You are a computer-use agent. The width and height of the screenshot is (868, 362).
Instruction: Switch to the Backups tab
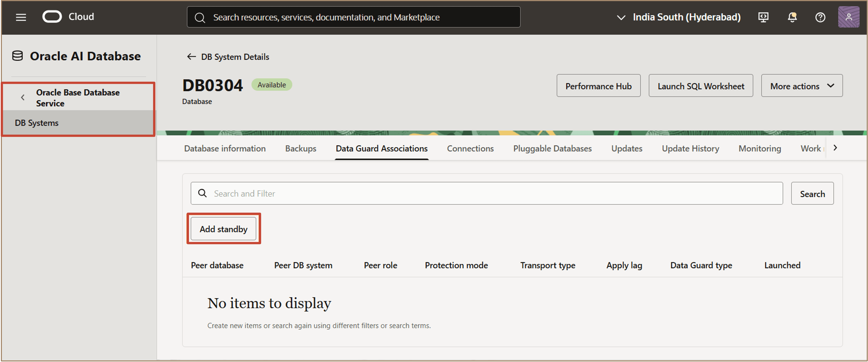pos(300,148)
